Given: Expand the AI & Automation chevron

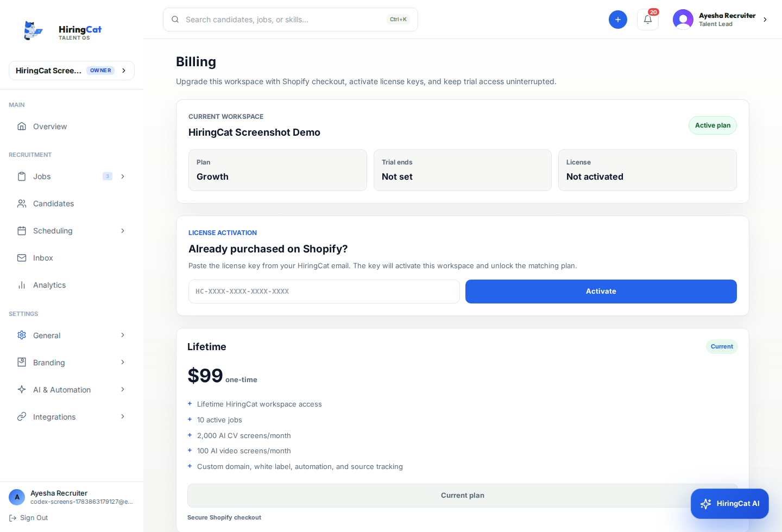Looking at the screenshot, I should click(123, 389).
